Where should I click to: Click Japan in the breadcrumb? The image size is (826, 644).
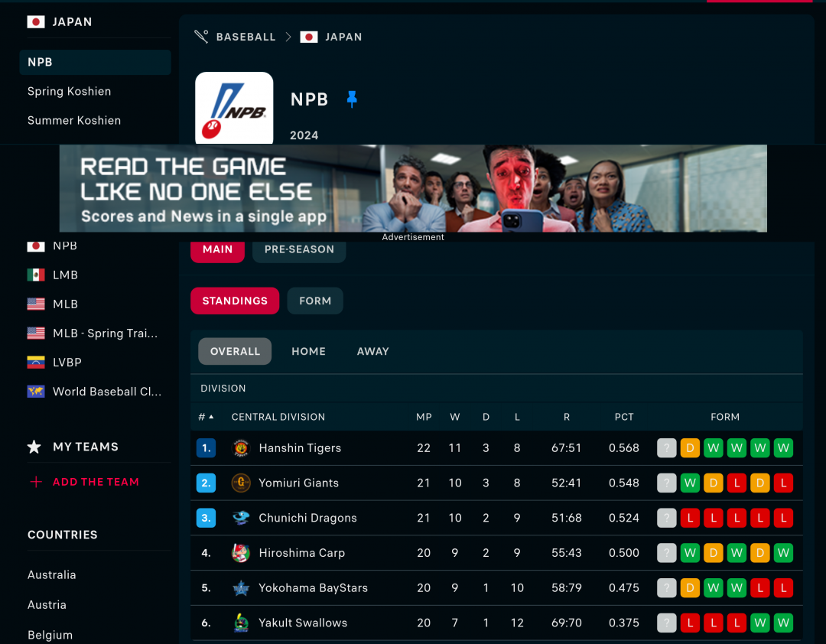click(343, 37)
